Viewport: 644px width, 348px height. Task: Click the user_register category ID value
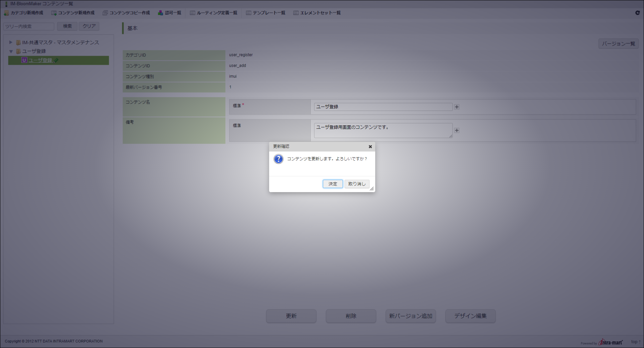point(241,55)
